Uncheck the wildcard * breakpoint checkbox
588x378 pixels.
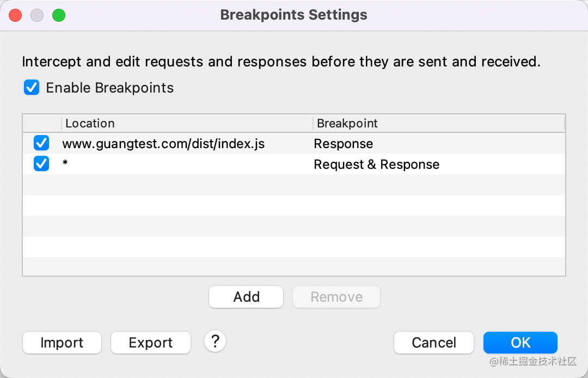coord(41,164)
